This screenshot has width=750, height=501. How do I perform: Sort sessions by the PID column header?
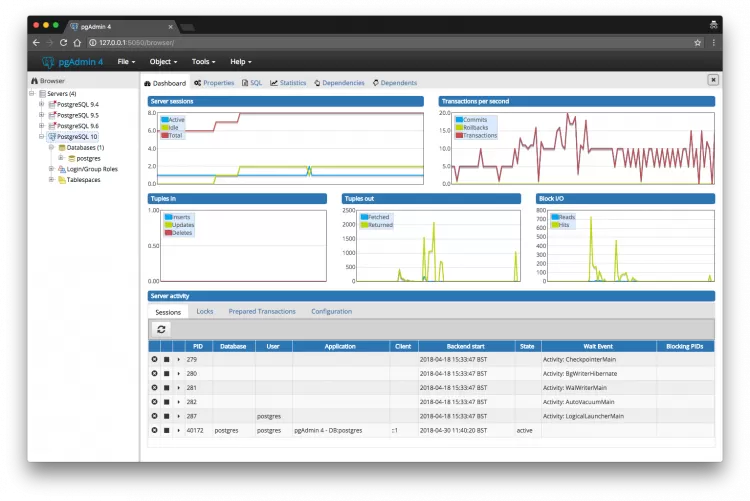point(198,346)
